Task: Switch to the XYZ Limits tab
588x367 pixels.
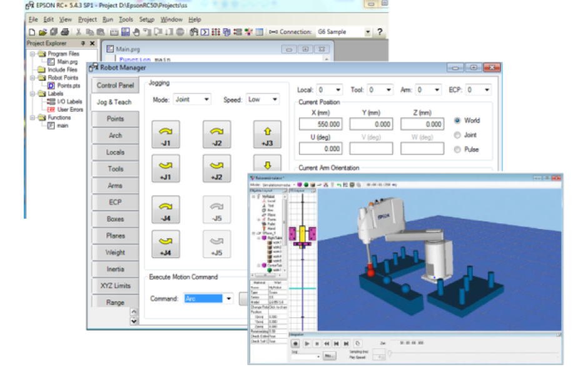Action: click(115, 286)
